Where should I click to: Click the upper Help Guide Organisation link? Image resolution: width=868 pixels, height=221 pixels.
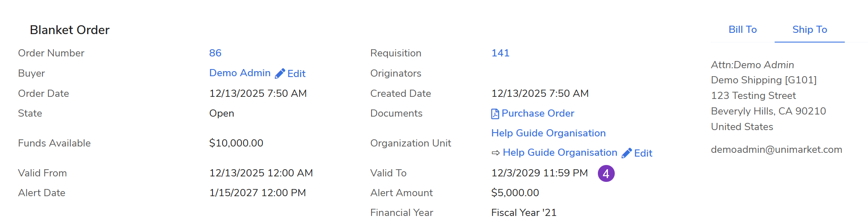pyautogui.click(x=548, y=133)
